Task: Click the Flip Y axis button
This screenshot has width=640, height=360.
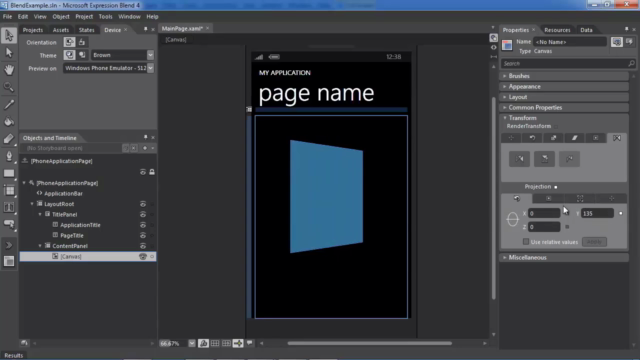Action: pyautogui.click(x=544, y=159)
